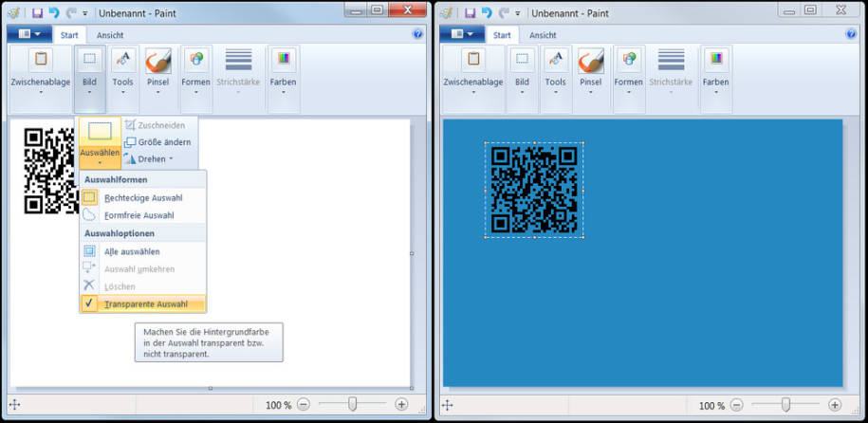Click zoom slider handle in left window
868x423 pixels.
tap(352, 405)
